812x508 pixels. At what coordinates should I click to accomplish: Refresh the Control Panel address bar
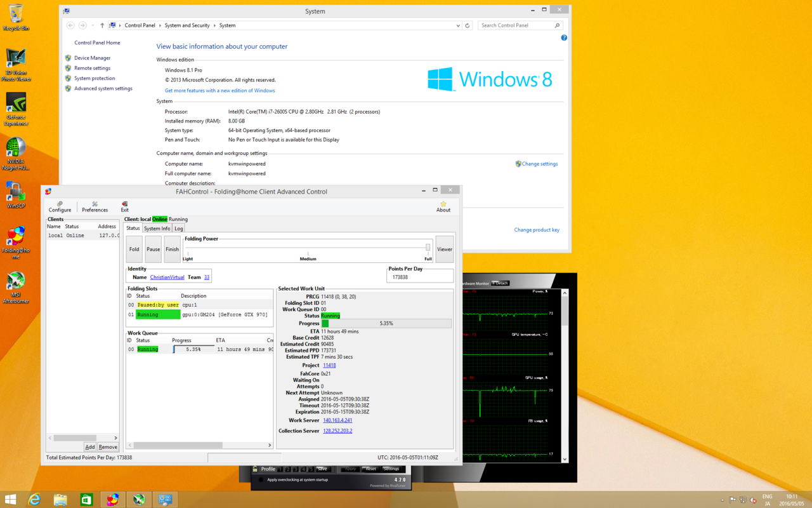click(468, 25)
